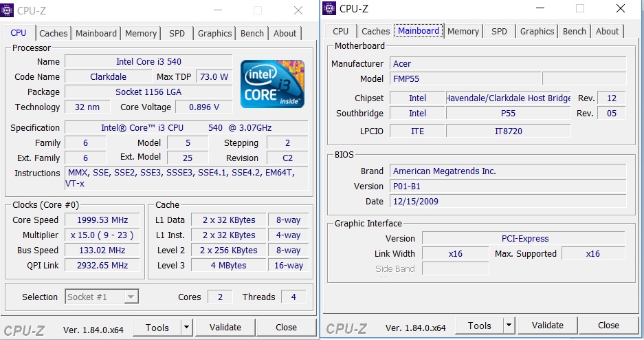The image size is (644, 340).
Task: Click the Level 3 associativity '16-way'
Action: [x=288, y=266]
